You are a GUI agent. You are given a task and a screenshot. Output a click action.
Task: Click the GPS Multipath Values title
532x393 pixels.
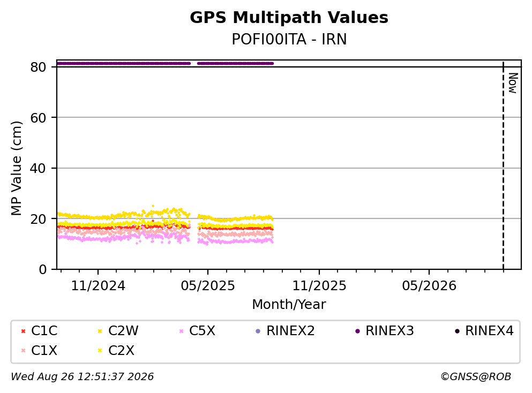[x=289, y=18]
